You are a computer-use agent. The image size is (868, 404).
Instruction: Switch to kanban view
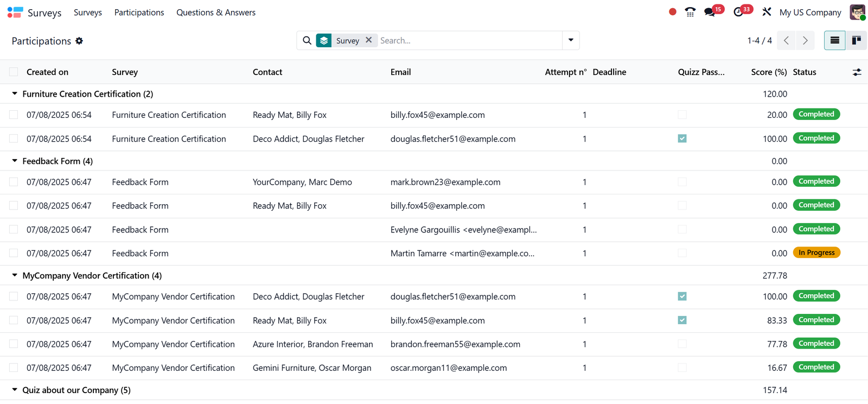[857, 40]
